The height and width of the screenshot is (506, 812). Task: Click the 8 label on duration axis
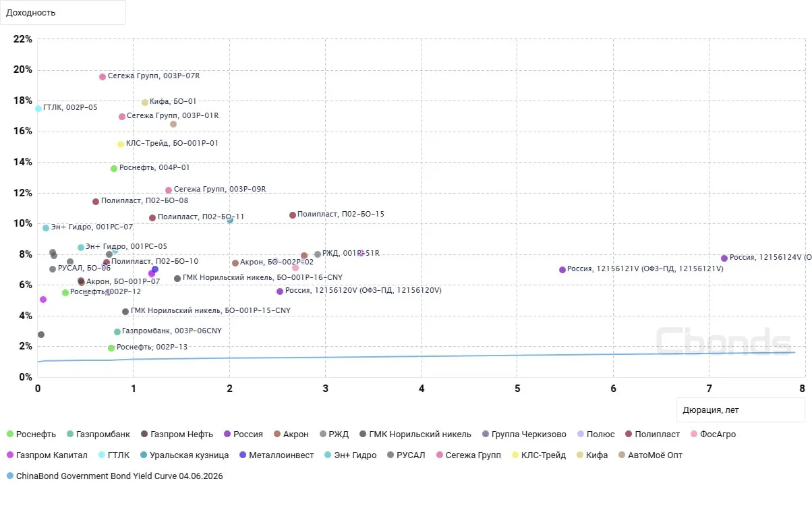802,389
